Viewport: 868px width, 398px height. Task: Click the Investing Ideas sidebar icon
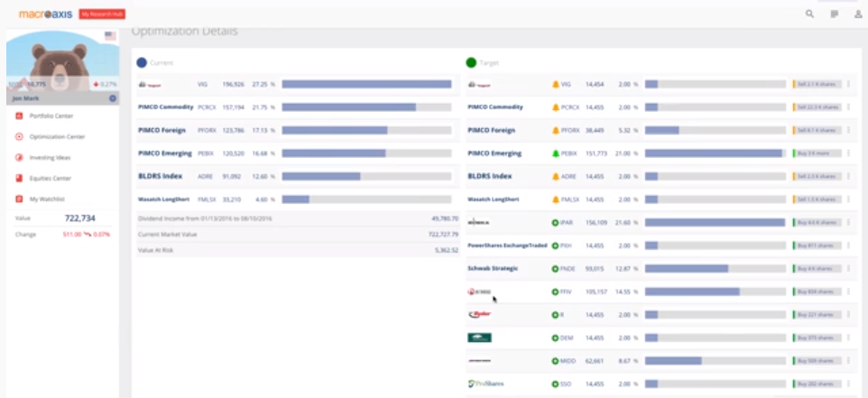(19, 157)
